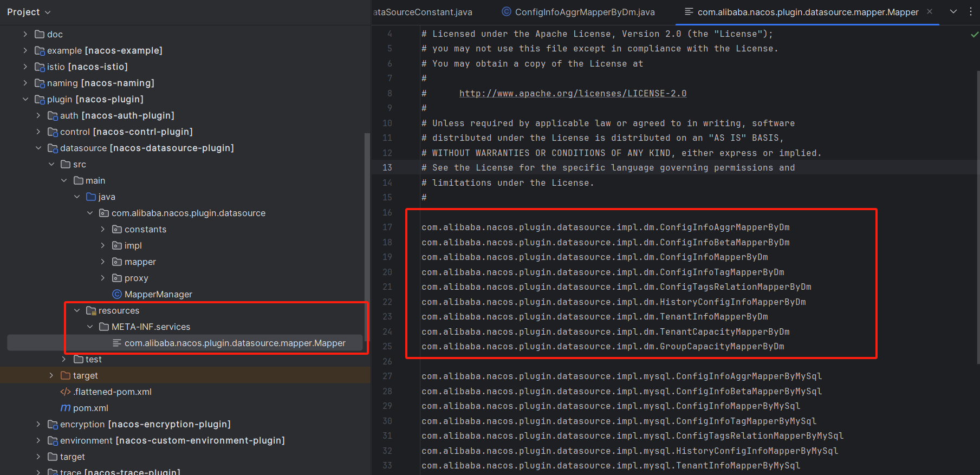The image size is (980, 475).
Task: Open the editor tab options menu
Action: tap(970, 11)
